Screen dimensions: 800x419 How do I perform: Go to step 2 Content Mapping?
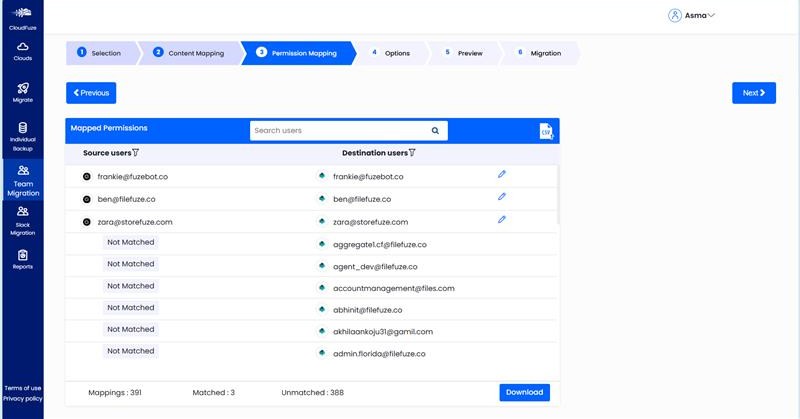pos(190,53)
